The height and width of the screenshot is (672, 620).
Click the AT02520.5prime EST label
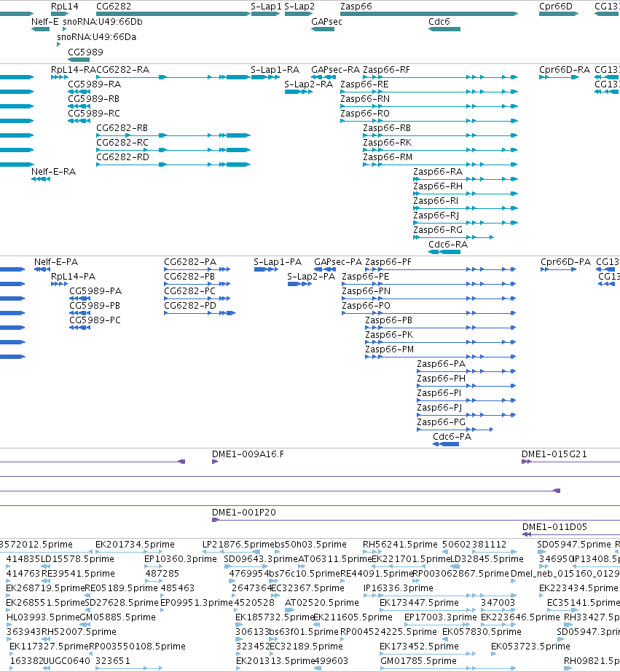pos(321,603)
